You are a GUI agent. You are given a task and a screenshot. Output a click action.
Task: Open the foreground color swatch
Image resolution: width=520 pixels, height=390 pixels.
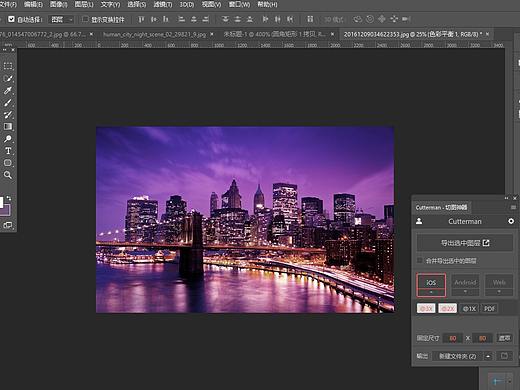tap(1, 202)
